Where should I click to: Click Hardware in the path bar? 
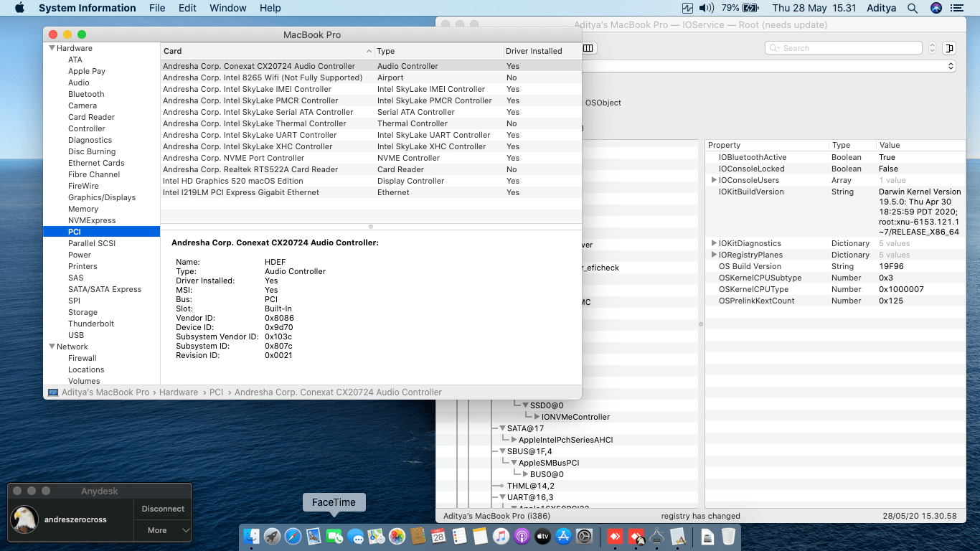[x=179, y=392]
